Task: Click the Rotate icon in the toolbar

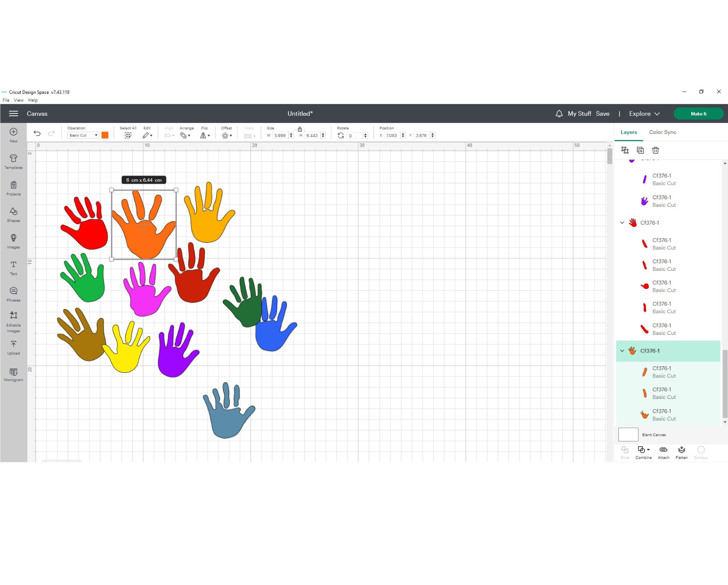Action: pos(341,135)
